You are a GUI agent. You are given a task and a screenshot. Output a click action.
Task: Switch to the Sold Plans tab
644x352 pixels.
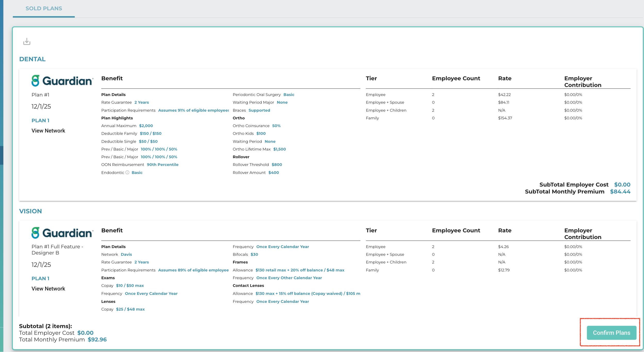pyautogui.click(x=44, y=8)
